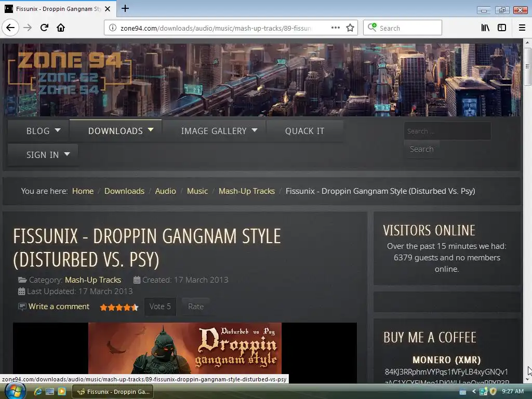Click the Visitors Online heading
The image size is (532, 399).
pyautogui.click(x=429, y=230)
